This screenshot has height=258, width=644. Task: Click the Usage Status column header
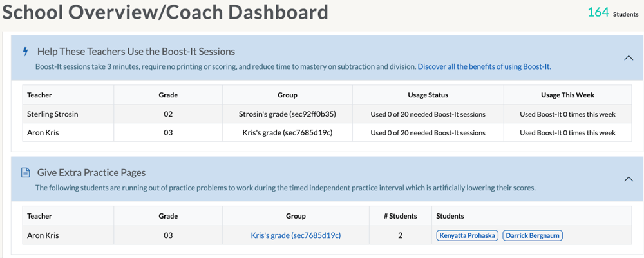pyautogui.click(x=428, y=95)
